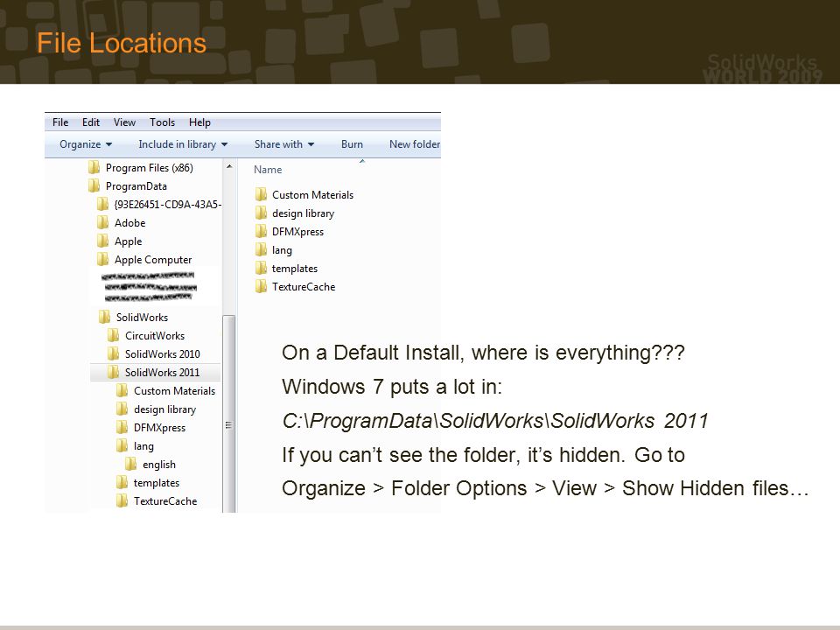The height and width of the screenshot is (630, 840).
Task: Click Program Files (x86) folder icon in tree
Action: (x=94, y=167)
